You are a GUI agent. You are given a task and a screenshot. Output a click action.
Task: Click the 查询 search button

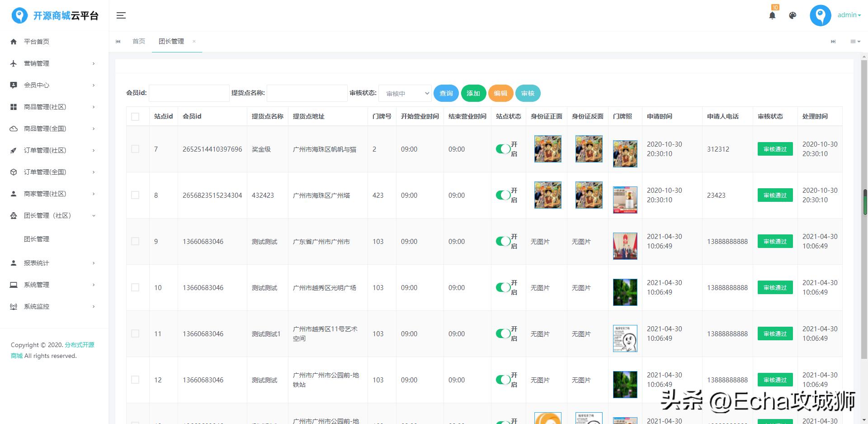446,93
